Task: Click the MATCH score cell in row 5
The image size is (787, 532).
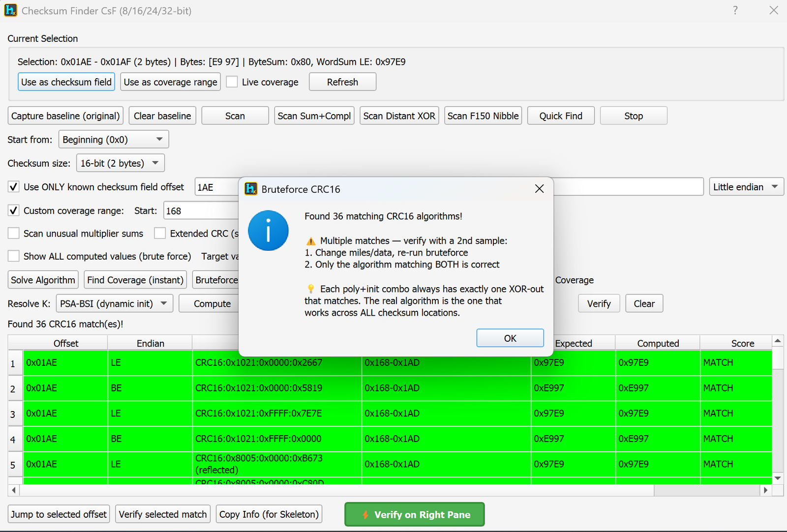Action: (736, 464)
